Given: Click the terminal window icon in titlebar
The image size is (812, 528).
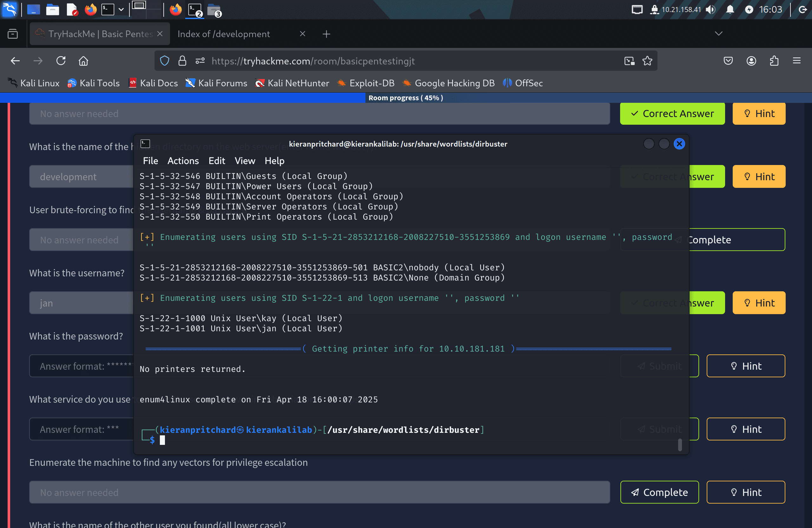Looking at the screenshot, I should pyautogui.click(x=145, y=144).
